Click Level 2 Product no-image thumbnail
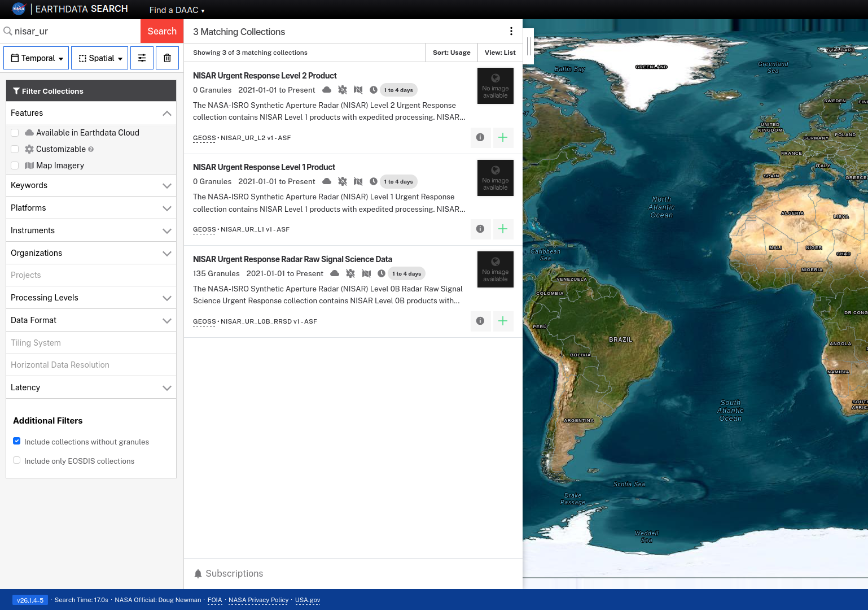 pyautogui.click(x=496, y=86)
